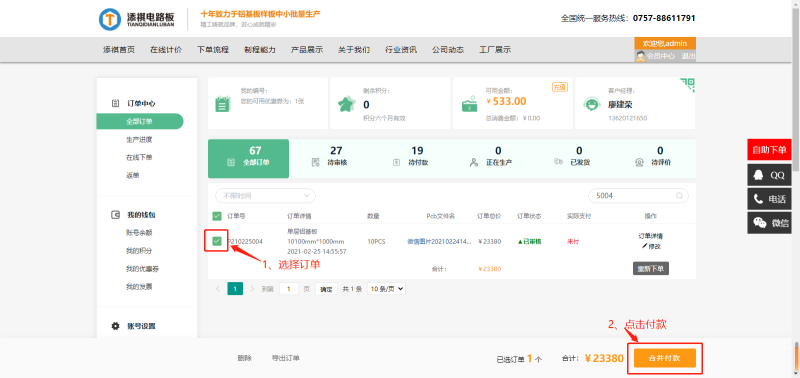The height and width of the screenshot is (378, 800).
Task: Click the phone handset 电话 icon
Action: point(759,199)
